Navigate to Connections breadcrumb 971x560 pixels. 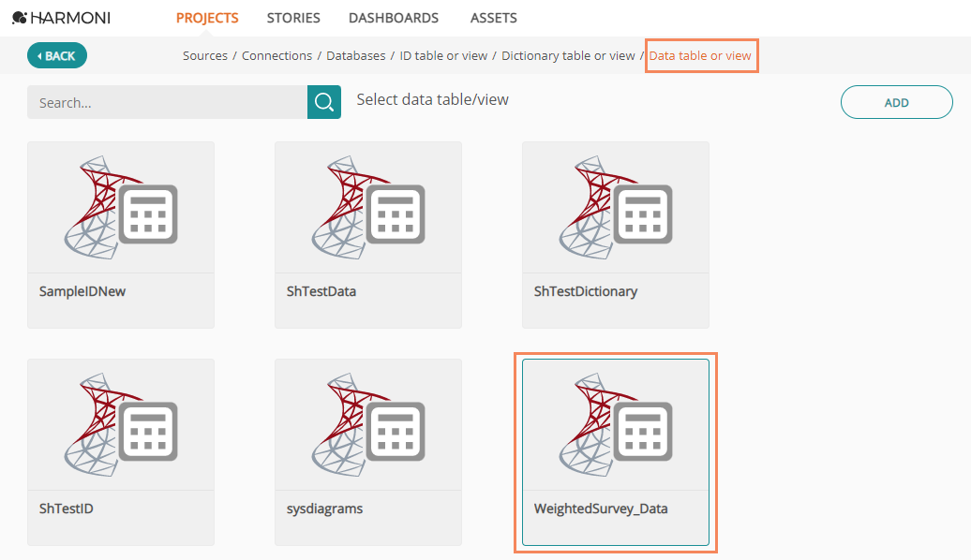(276, 55)
